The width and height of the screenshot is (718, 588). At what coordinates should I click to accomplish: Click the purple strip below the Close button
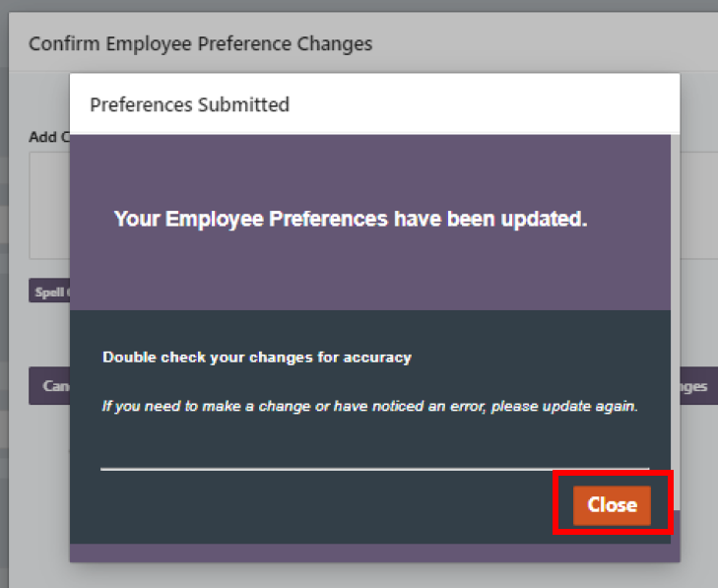[374, 553]
